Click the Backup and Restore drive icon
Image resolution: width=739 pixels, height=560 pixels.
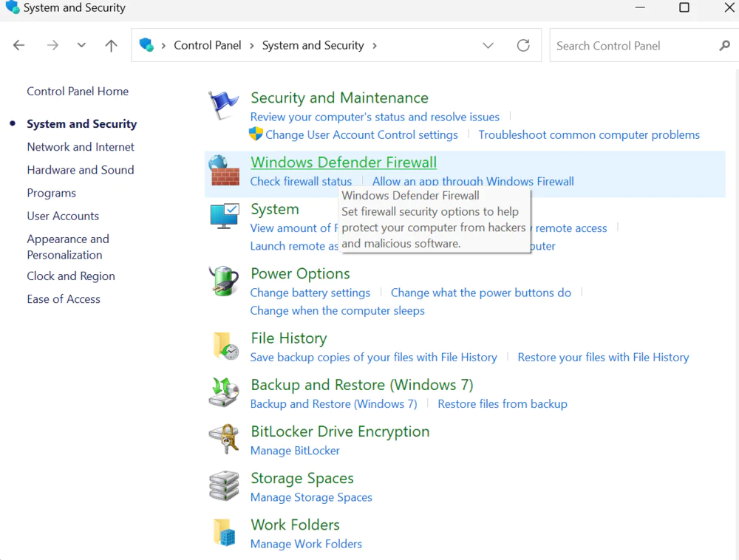tap(224, 392)
